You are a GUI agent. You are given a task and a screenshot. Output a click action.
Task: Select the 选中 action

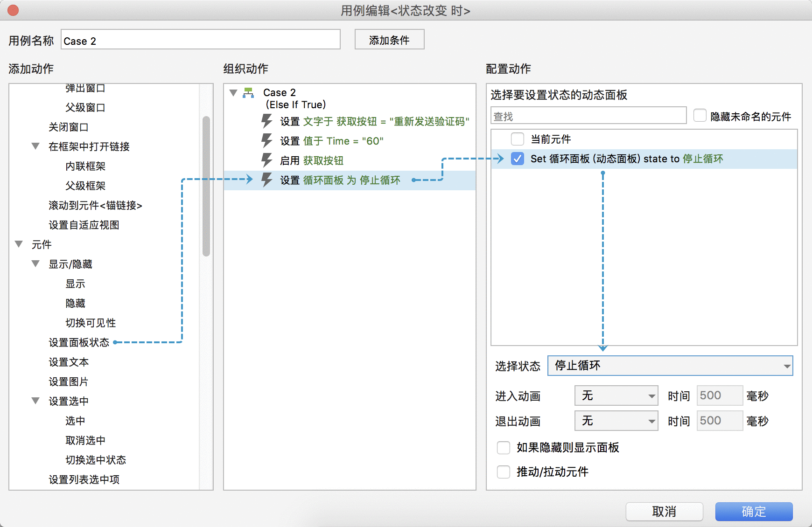tap(75, 421)
